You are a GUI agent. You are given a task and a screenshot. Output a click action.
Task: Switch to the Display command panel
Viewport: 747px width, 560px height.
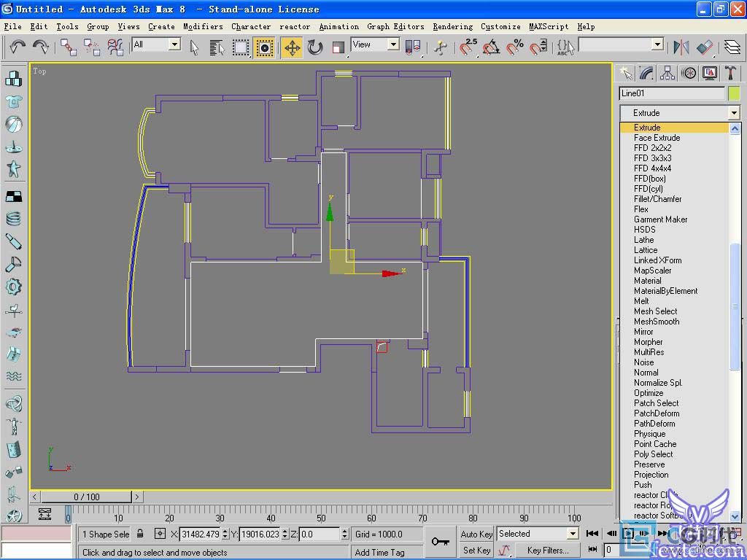(x=710, y=74)
